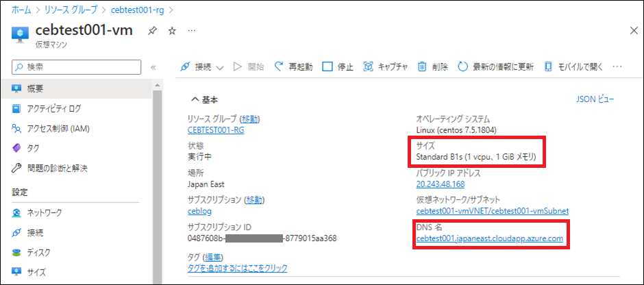Click the subscription ID value
The width and height of the screenshot is (644, 285).
262,238
